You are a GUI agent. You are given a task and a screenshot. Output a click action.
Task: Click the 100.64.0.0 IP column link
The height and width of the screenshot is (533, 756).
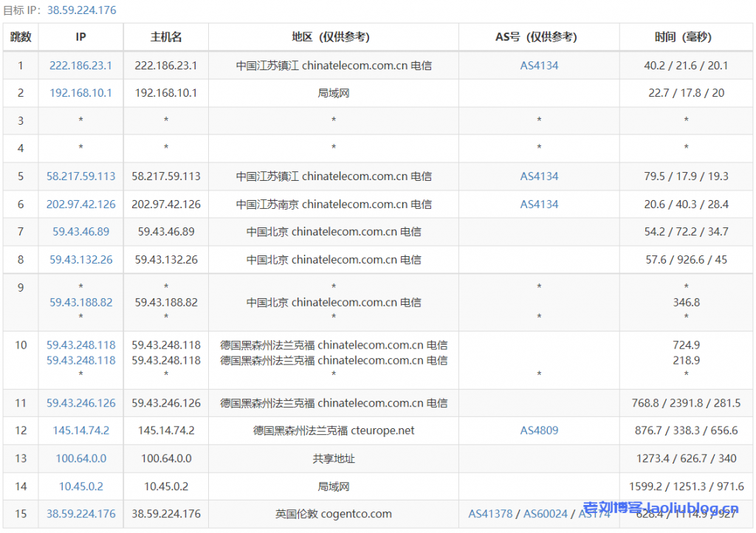[80, 458]
